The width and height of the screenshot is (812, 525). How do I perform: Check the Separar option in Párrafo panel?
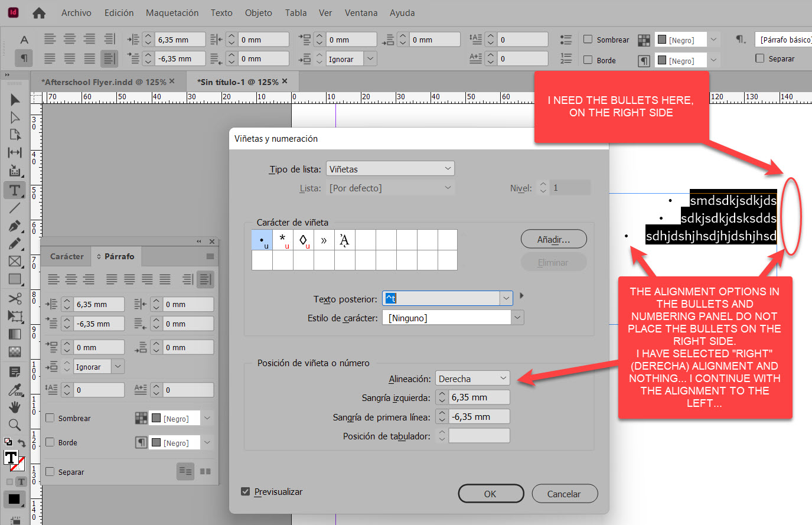click(50, 472)
